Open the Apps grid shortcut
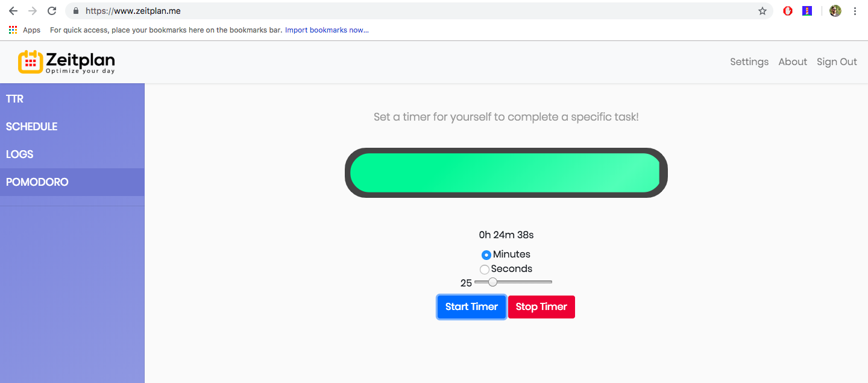This screenshot has height=383, width=868. click(x=25, y=30)
